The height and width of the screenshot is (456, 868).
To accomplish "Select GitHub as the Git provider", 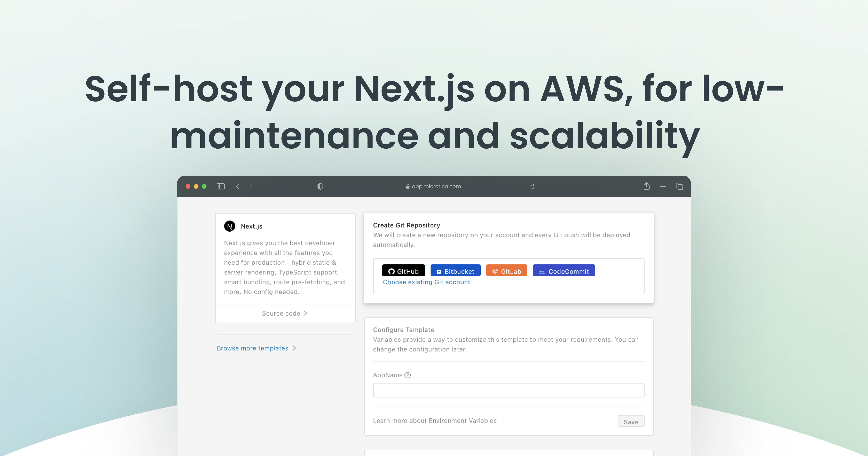I will tap(403, 271).
